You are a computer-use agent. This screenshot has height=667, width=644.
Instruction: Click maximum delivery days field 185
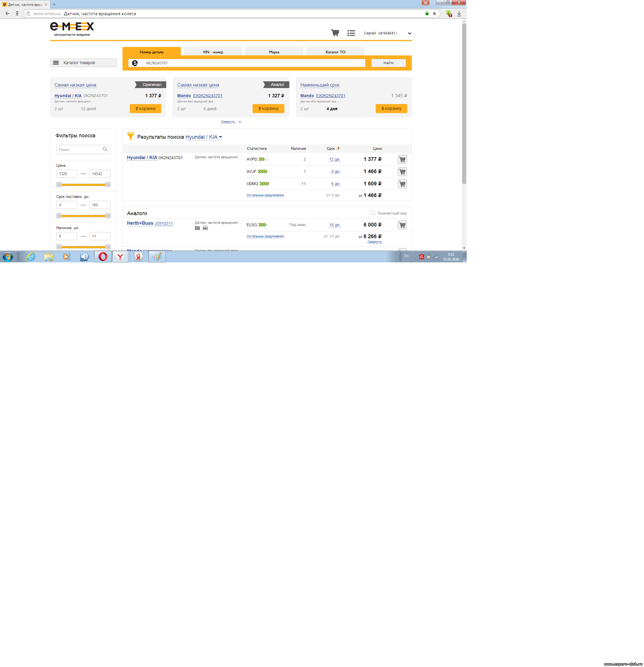point(100,205)
